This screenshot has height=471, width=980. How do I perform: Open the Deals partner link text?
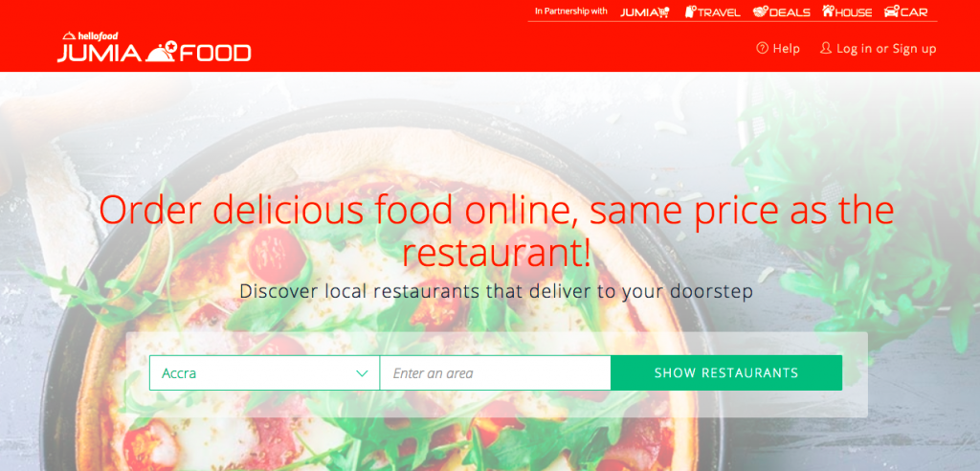point(790,12)
